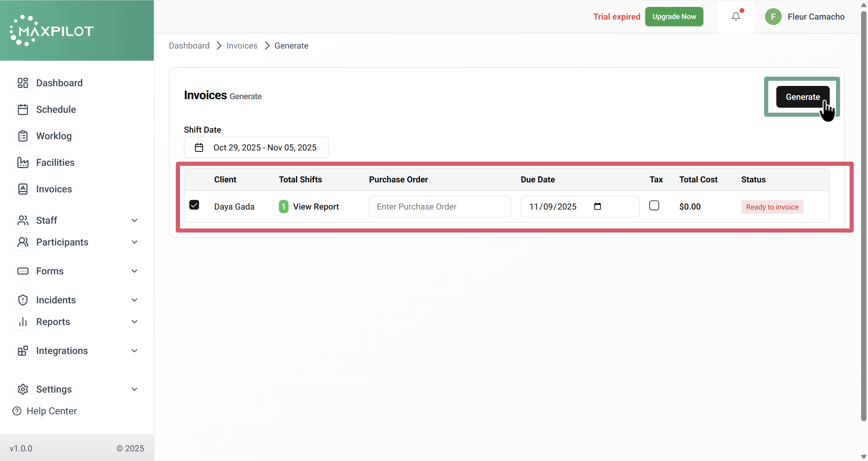Screen dimensions: 868x461
Task: Click the notification bell icon
Action: click(x=736, y=17)
